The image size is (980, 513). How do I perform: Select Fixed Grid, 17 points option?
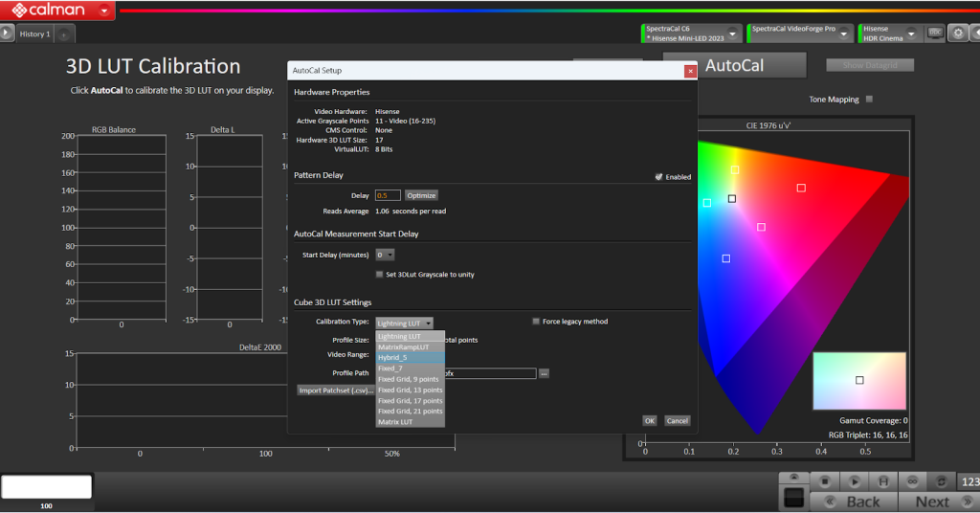coord(410,400)
